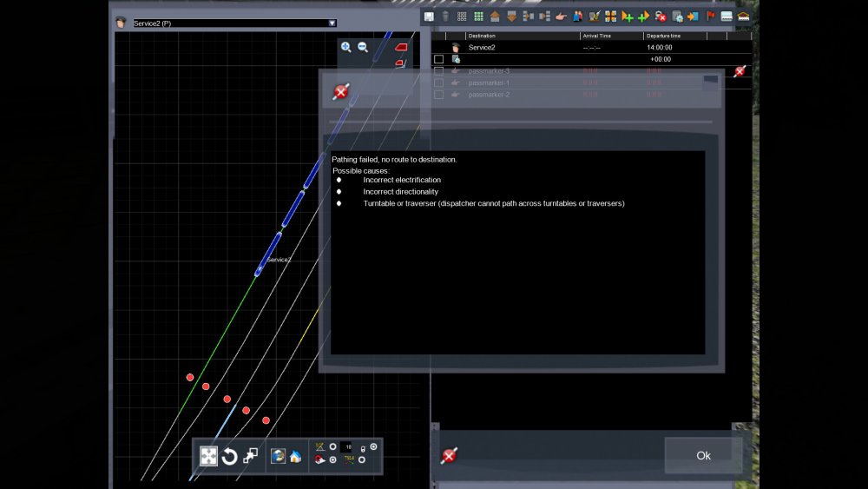Viewport: 868px width, 489px height.
Task: Toggle the radio button beside the padlock icon
Action: 373,446
